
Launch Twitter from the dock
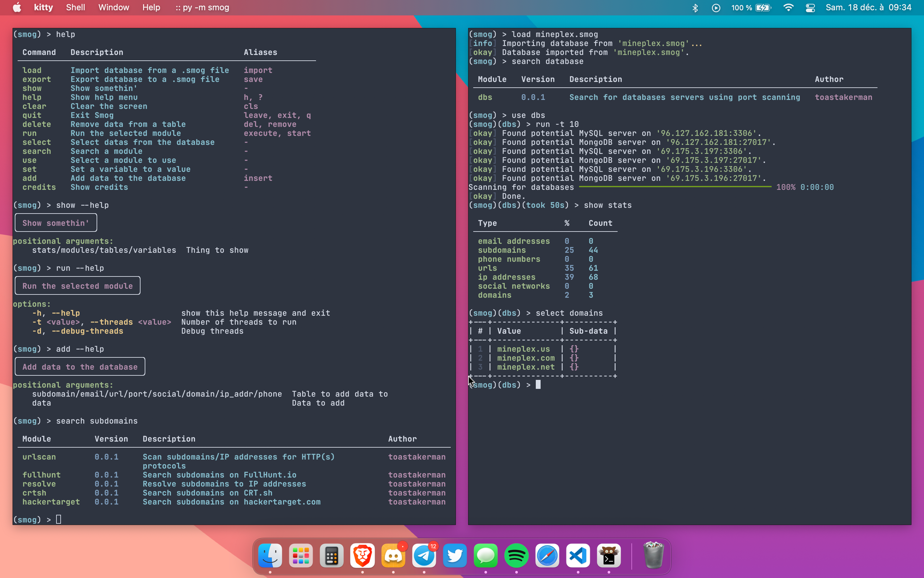[455, 556]
